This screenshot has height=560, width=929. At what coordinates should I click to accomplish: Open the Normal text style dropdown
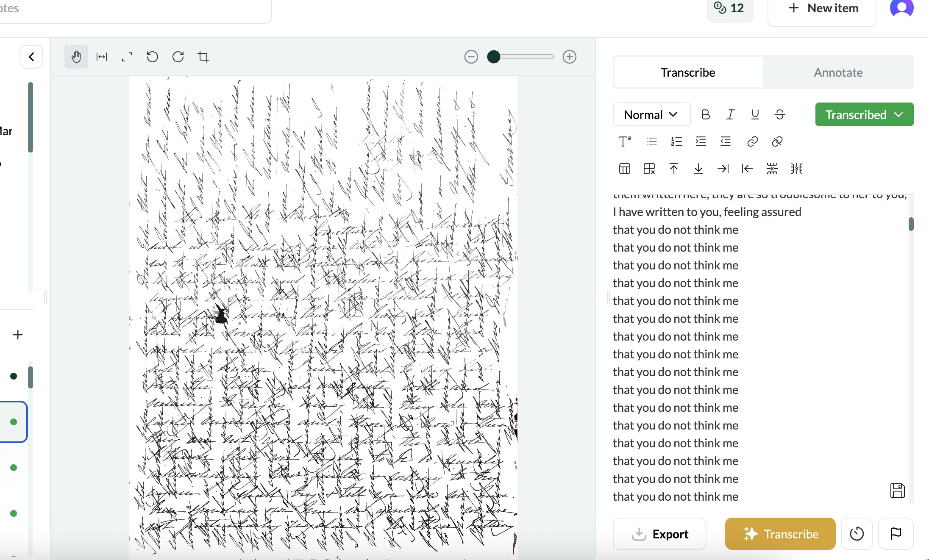pos(651,114)
